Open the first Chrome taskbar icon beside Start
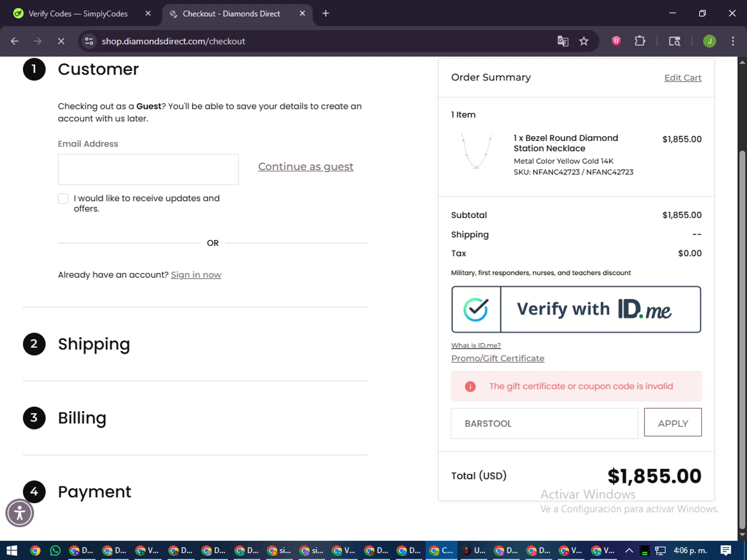 (x=35, y=551)
